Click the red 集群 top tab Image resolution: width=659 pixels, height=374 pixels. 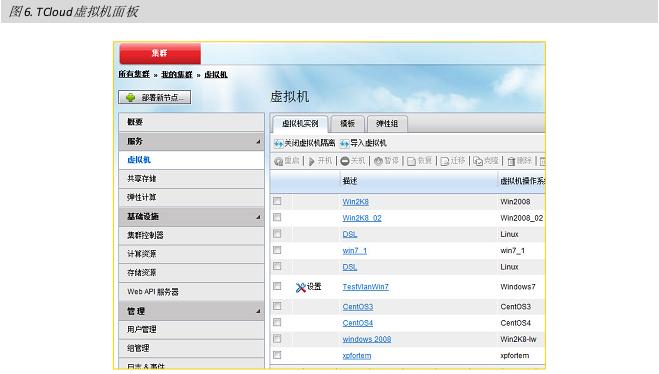coord(160,53)
